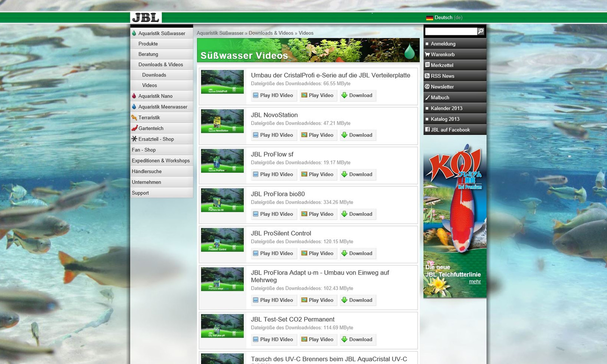Click 'mehr' link on Koi banner
The height and width of the screenshot is (364, 607).
pyautogui.click(x=475, y=281)
